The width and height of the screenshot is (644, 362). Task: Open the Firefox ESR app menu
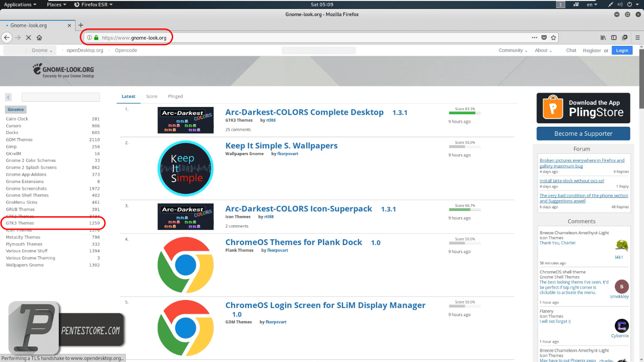pos(93,4)
